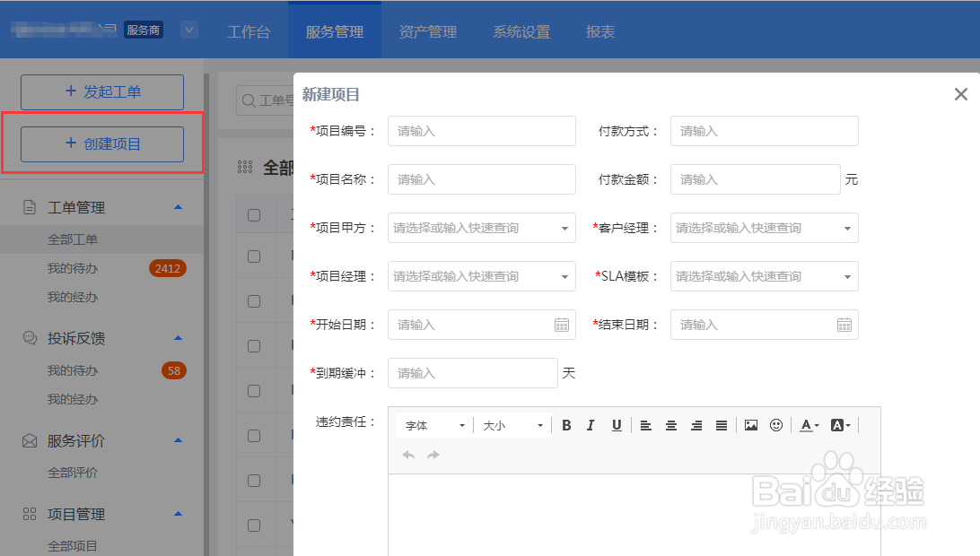Apply underline formatting
The width and height of the screenshot is (980, 556).
617,424
